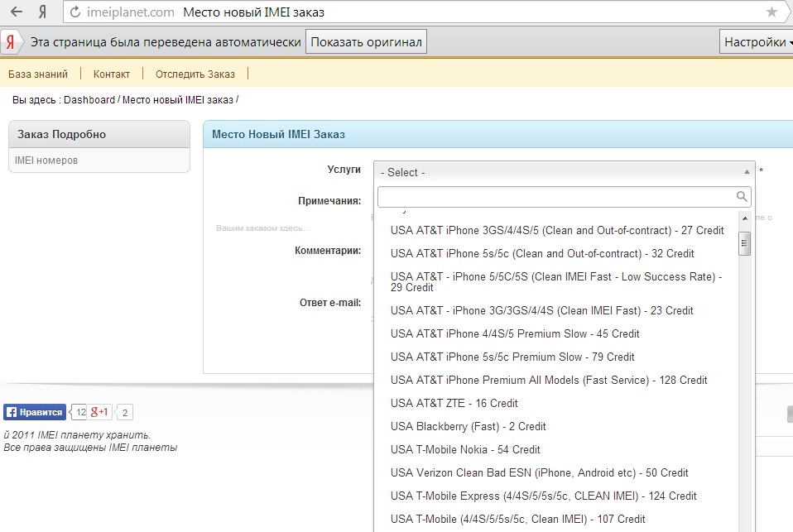
Task: Open the Настройки translation settings dropdown
Action: (757, 42)
